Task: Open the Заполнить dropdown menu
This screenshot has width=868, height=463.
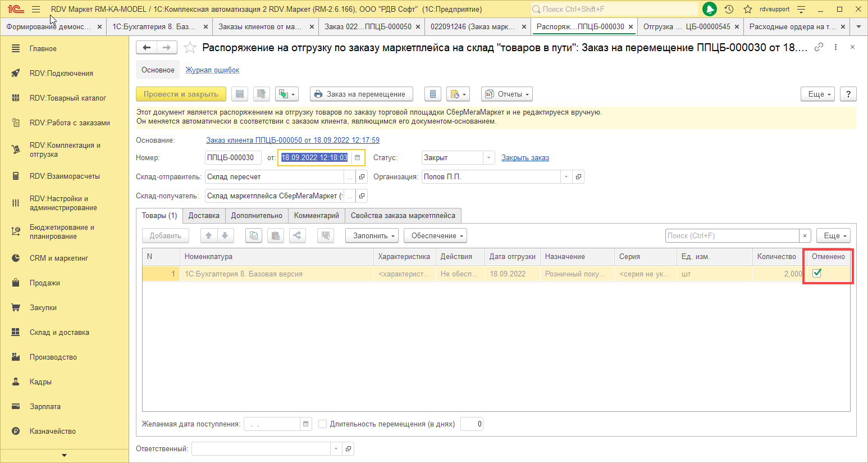Action: click(x=372, y=235)
